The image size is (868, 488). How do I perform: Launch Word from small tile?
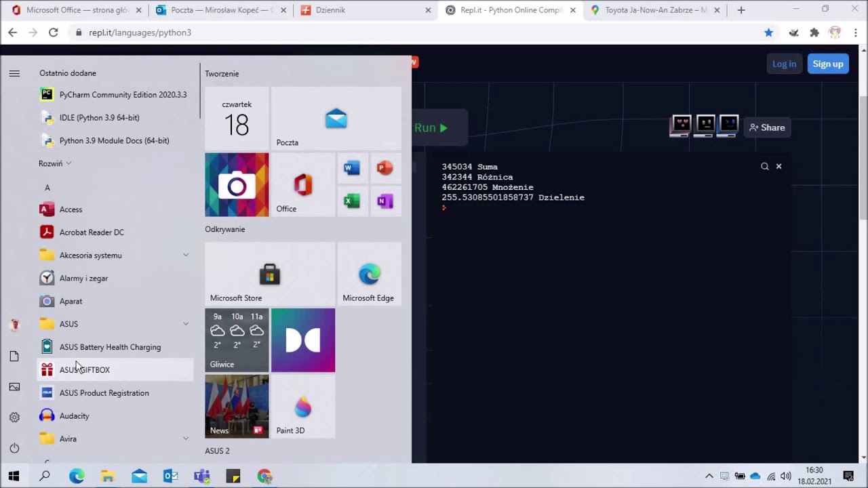352,168
